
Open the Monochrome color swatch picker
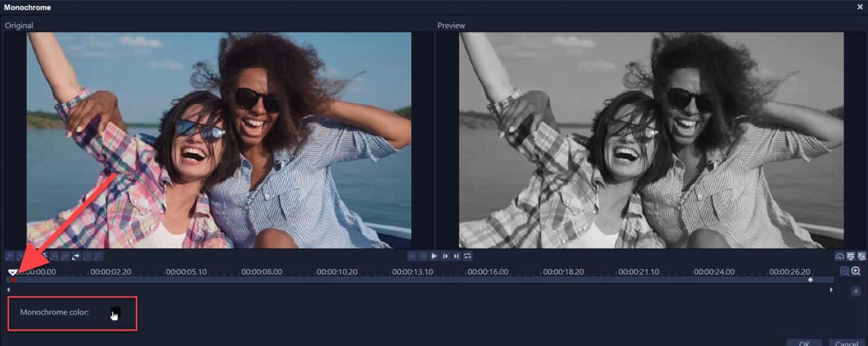(115, 313)
